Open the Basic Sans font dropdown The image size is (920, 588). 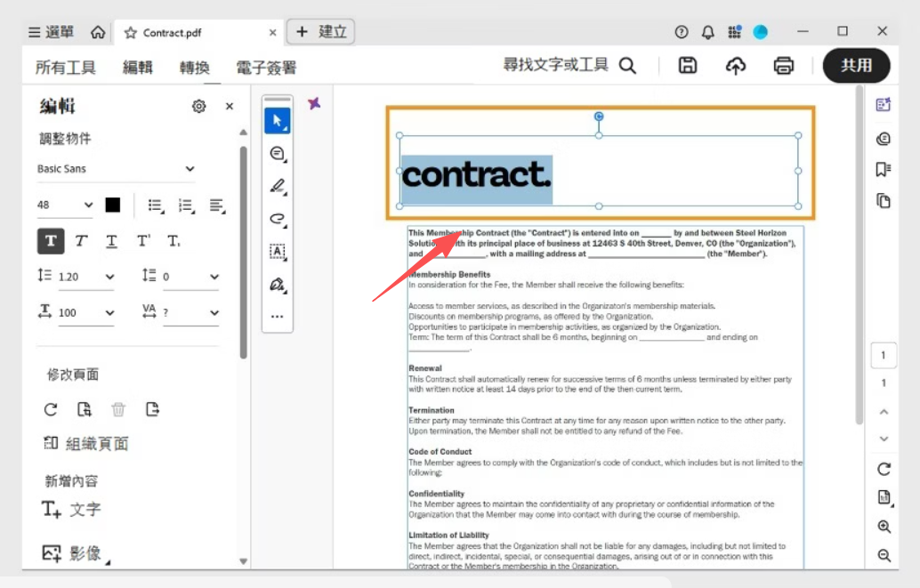coord(116,169)
